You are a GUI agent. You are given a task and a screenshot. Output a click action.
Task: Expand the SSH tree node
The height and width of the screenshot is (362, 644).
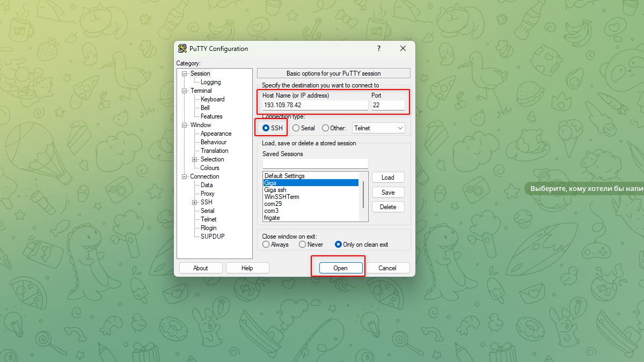click(195, 202)
